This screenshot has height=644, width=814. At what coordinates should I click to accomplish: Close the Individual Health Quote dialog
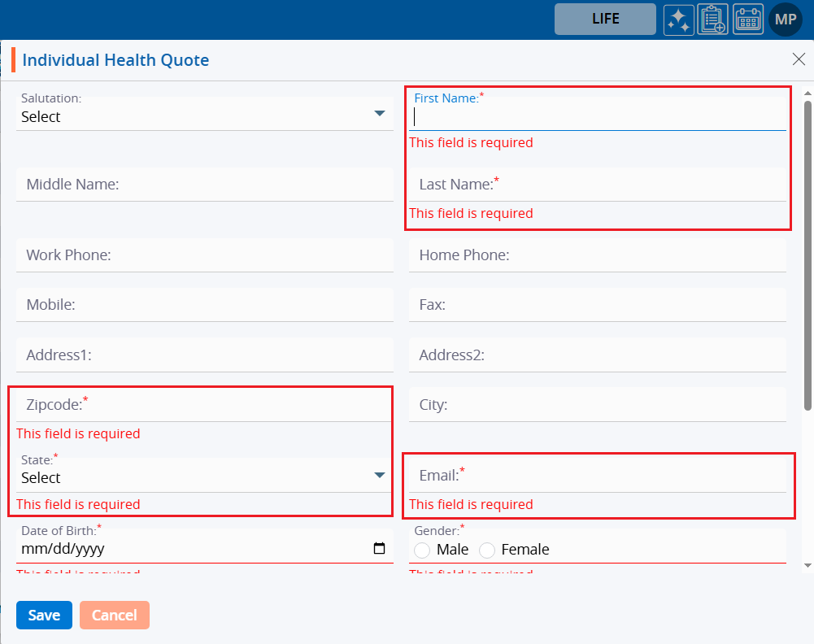point(799,59)
